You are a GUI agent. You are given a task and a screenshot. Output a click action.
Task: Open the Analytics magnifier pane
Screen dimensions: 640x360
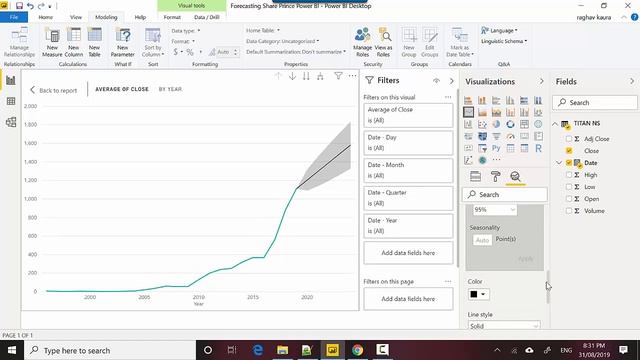point(515,176)
